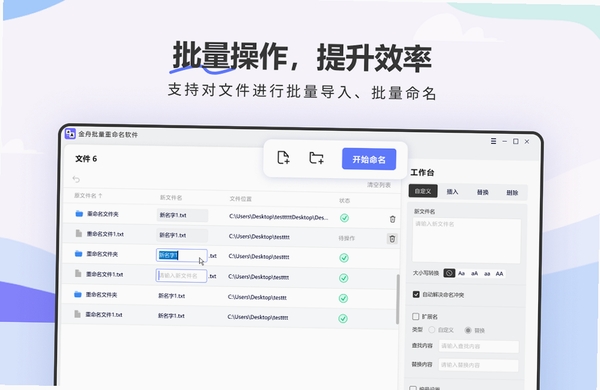Click the 查找内容 input field
The height and width of the screenshot is (390, 600).
pyautogui.click(x=479, y=346)
